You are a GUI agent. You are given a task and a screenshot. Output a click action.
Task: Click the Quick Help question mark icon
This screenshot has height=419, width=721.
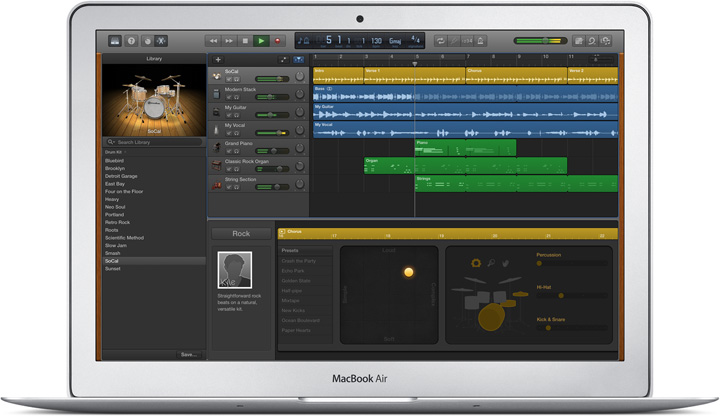[x=131, y=41]
